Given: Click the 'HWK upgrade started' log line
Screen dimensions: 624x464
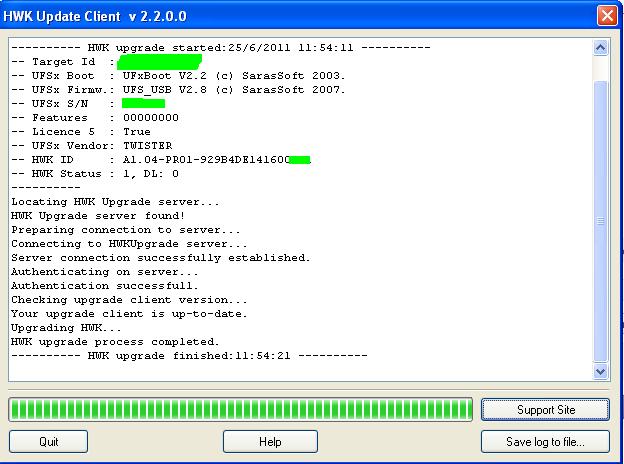Looking at the screenshot, I should pyautogui.click(x=221, y=48).
